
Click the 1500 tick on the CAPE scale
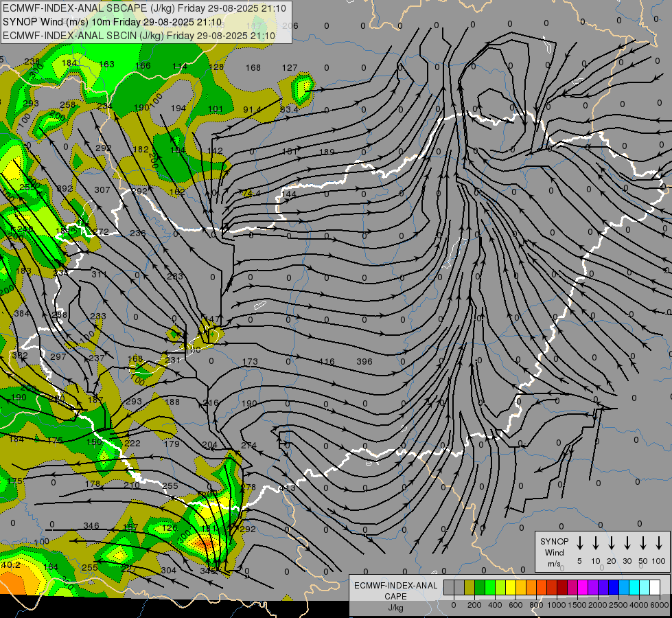click(577, 605)
